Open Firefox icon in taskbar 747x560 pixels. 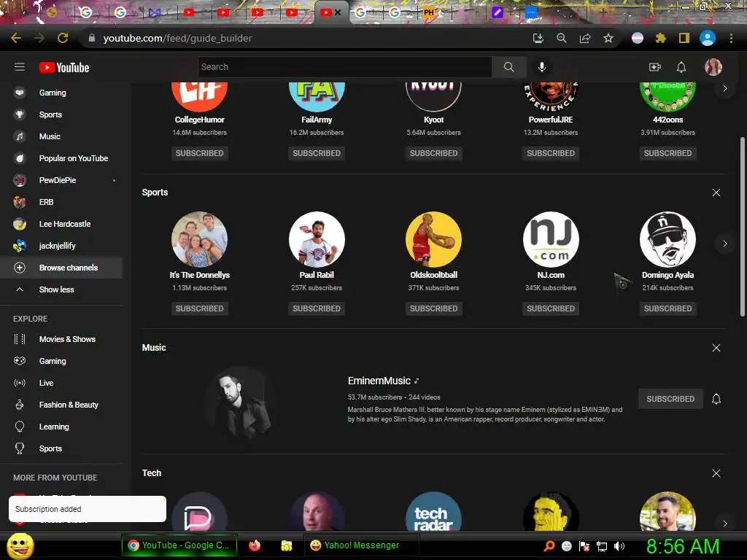coord(255,545)
